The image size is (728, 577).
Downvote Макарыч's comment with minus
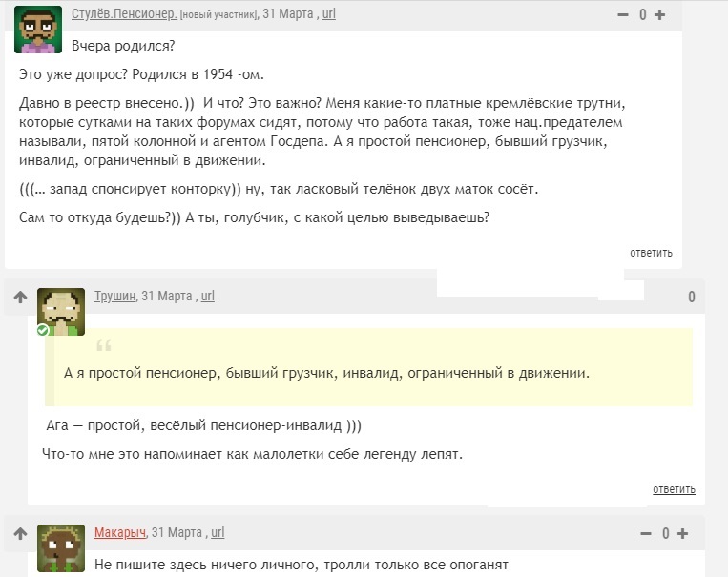click(646, 534)
